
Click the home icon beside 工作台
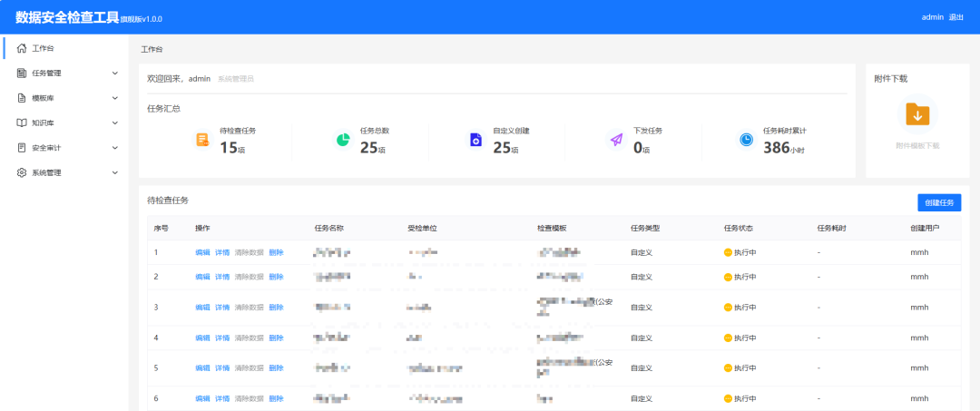(x=22, y=48)
